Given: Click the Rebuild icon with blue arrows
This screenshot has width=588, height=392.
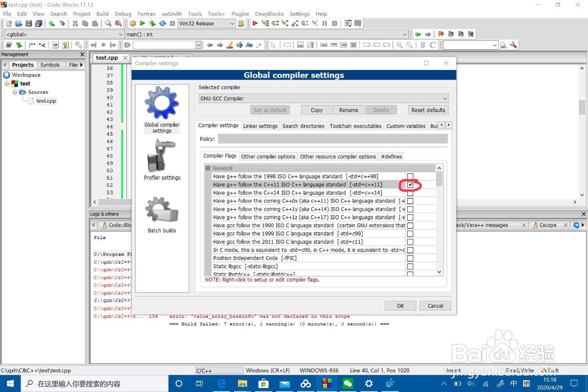Looking at the screenshot, I should [162, 24].
